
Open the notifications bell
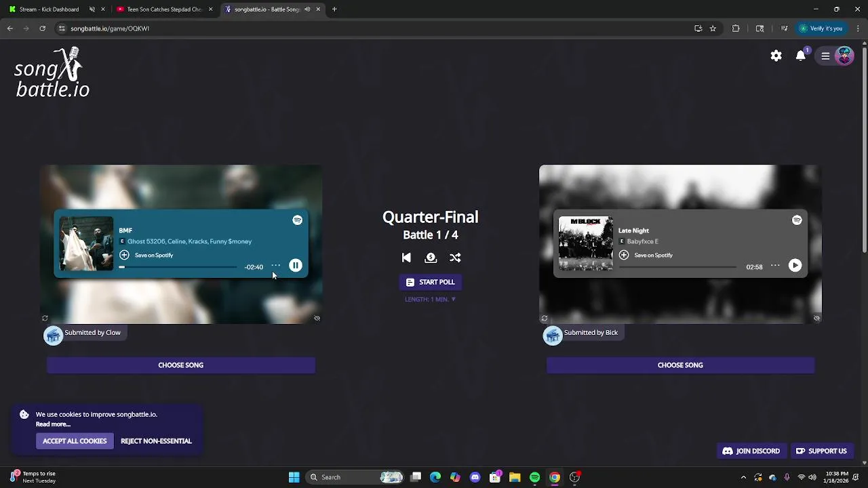[x=801, y=56]
